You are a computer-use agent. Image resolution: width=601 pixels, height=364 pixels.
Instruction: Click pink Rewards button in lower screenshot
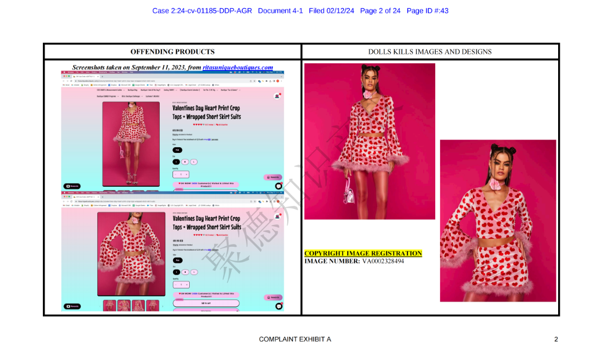[x=273, y=297]
